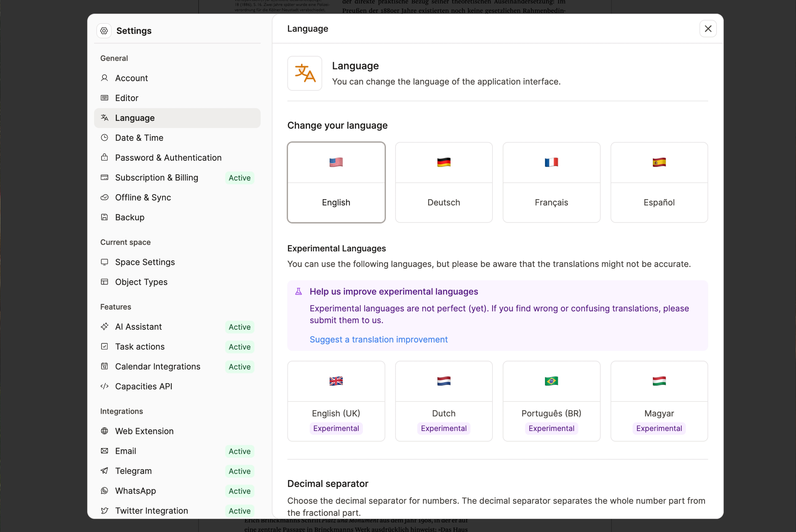
Task: Click Active badge next to Twitter Integration
Action: point(240,511)
